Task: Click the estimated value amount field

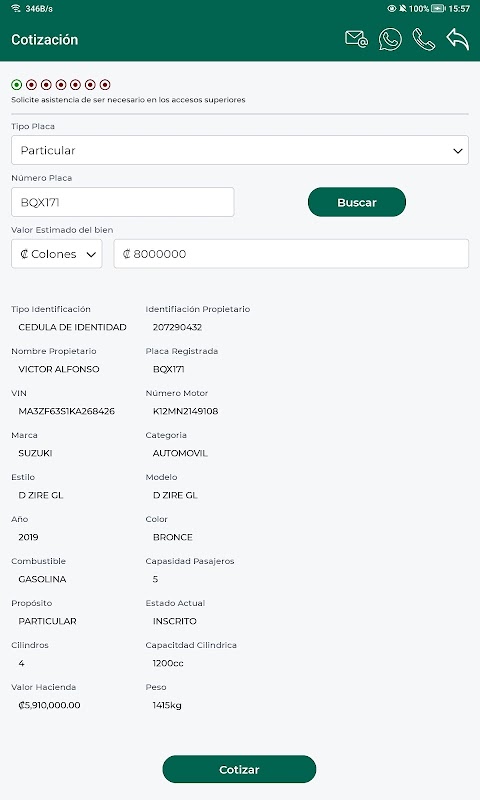Action: pos(291,254)
